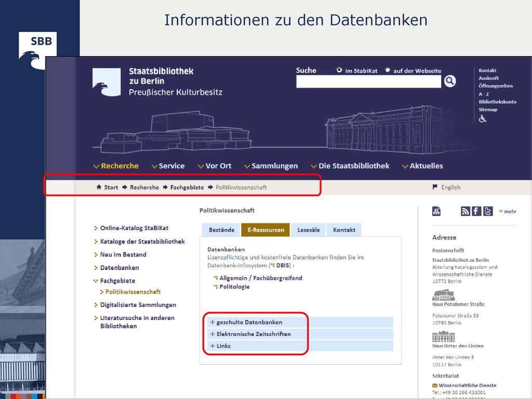Expand 'Elektronische Zeitschriften' section
Image resolution: width=532 pixels, height=399 pixels.
tap(300, 334)
